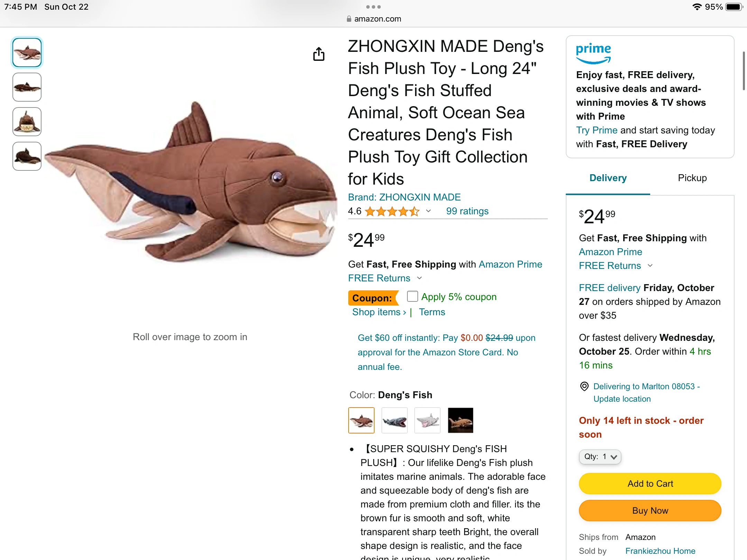The image size is (747, 560).
Task: Select the whale shark color swatch
Action: (x=394, y=420)
